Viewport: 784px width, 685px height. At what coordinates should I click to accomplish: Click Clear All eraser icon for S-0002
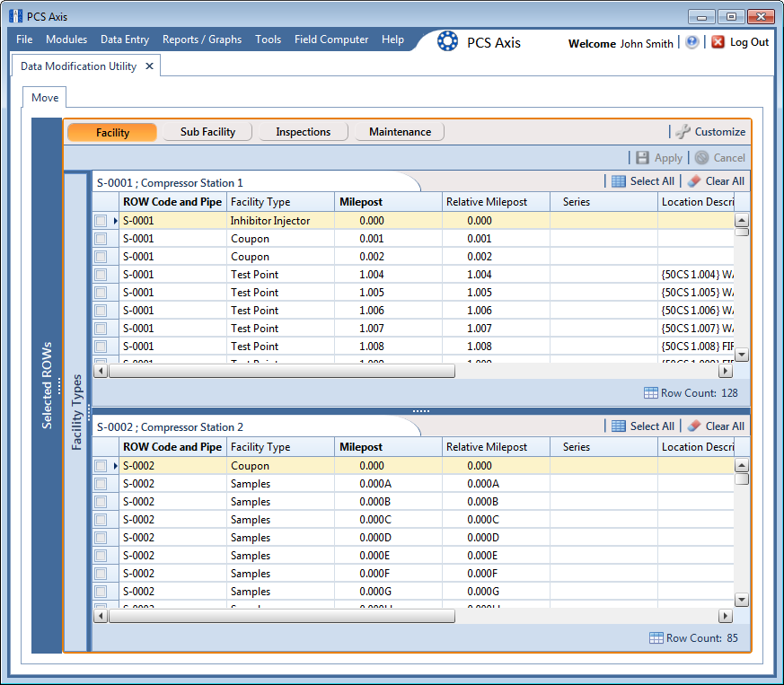694,426
